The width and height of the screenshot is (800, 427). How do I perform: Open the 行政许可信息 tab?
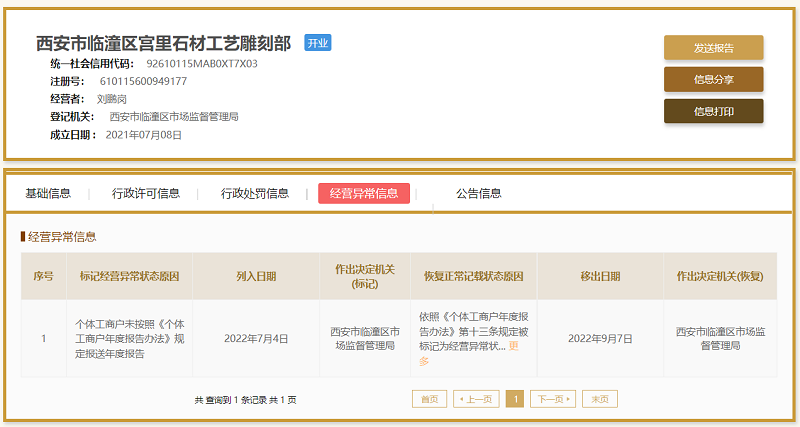(146, 193)
